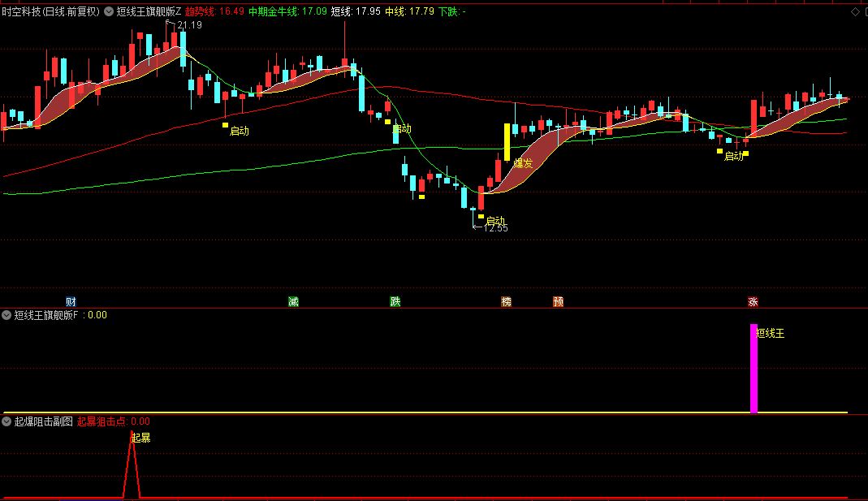This screenshot has width=868, height=501.
Task: Click the magenta 短线王 signal bar
Action: pos(754,368)
